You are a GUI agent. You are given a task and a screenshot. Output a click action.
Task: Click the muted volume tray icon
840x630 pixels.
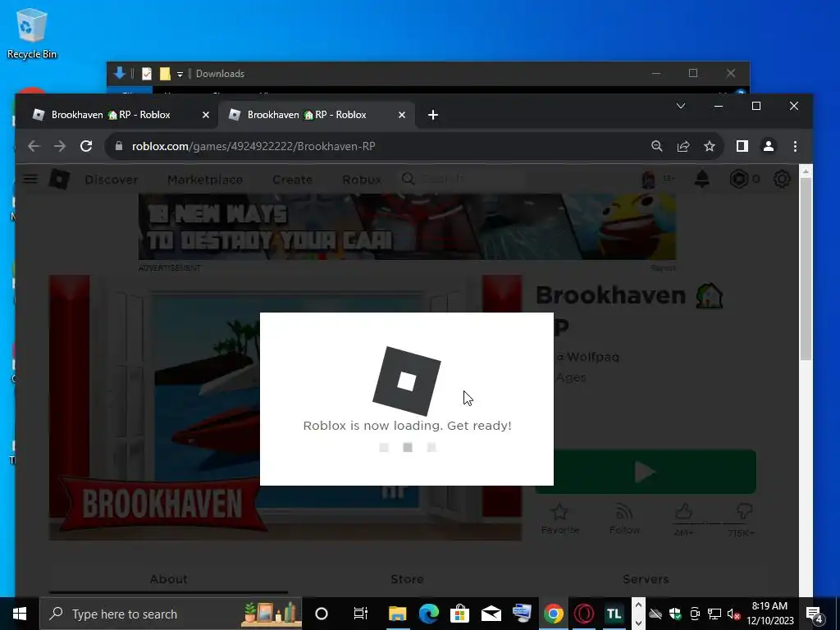point(733,614)
